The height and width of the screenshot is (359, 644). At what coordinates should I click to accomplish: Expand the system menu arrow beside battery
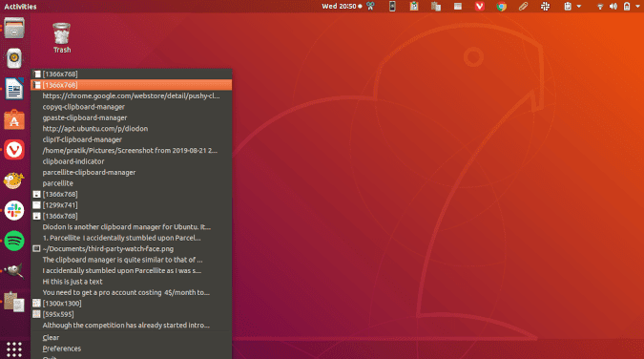point(638,6)
